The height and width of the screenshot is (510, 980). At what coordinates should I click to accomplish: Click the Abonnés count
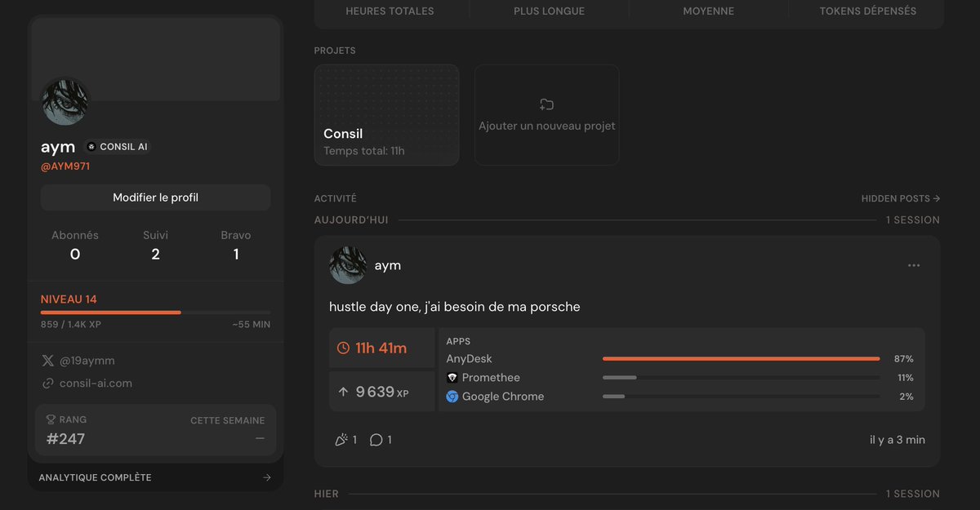tap(75, 255)
